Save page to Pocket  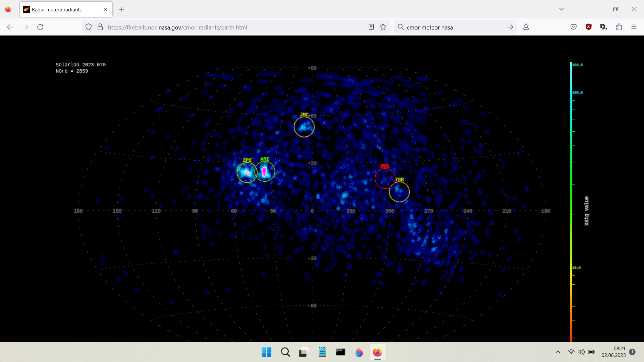[x=574, y=27]
